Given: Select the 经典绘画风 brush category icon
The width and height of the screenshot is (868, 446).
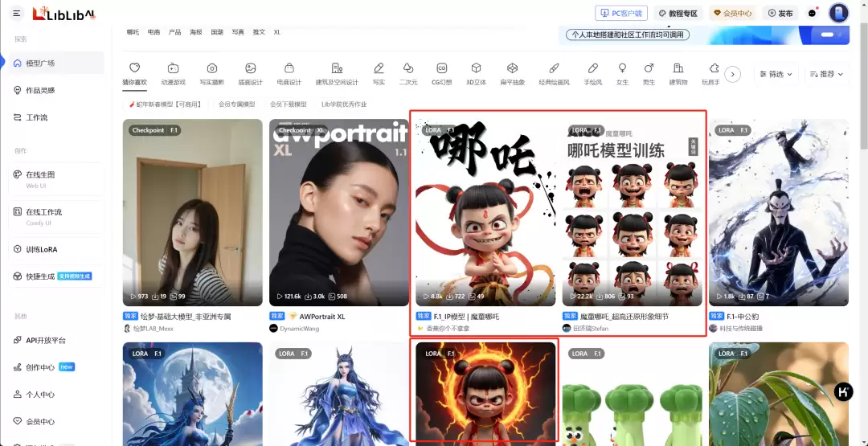Looking at the screenshot, I should pos(554,74).
